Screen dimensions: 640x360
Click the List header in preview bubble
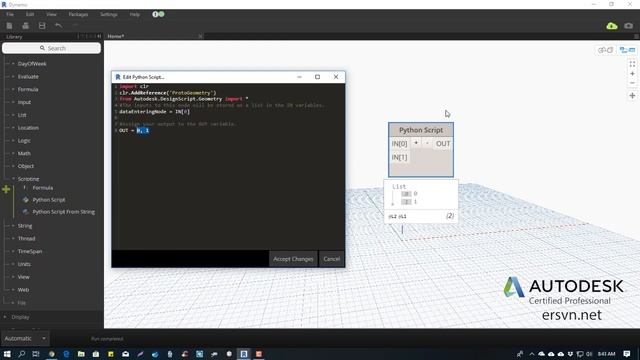pos(399,187)
